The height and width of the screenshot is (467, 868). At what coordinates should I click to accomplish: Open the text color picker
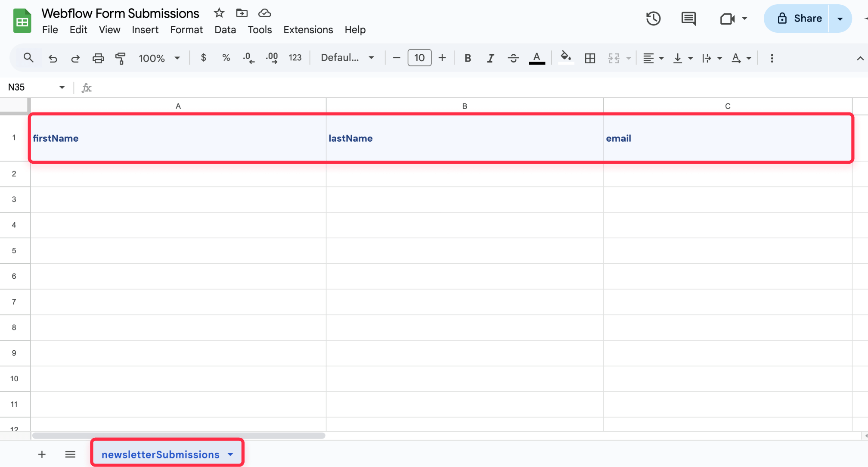click(x=536, y=58)
